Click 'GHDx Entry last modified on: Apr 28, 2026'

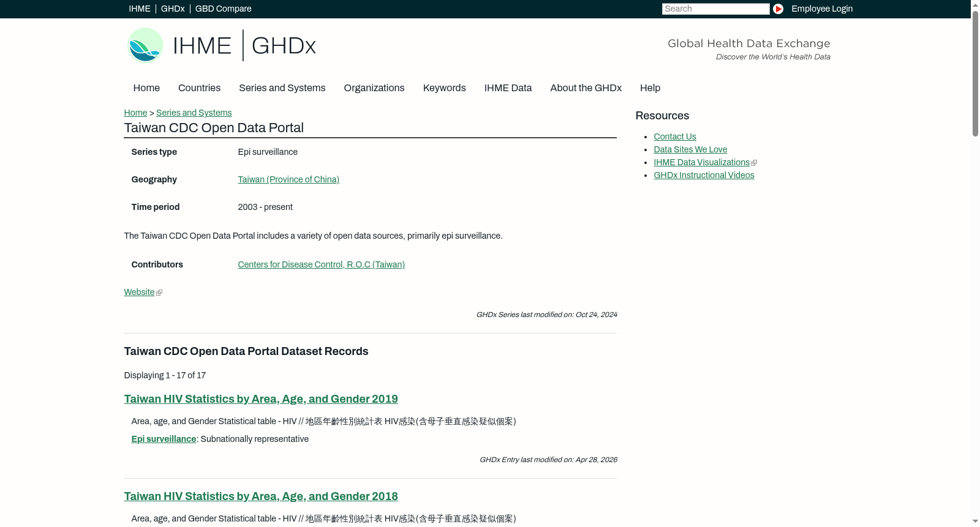click(x=548, y=460)
